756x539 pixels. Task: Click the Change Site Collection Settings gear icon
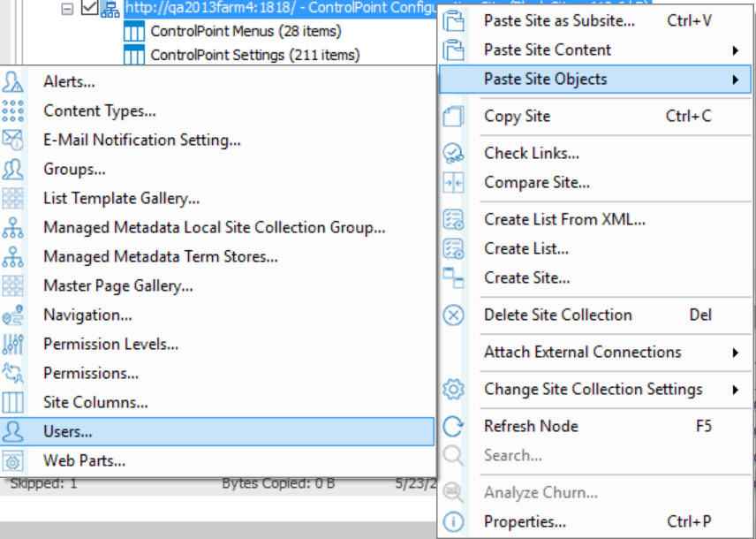[453, 389]
